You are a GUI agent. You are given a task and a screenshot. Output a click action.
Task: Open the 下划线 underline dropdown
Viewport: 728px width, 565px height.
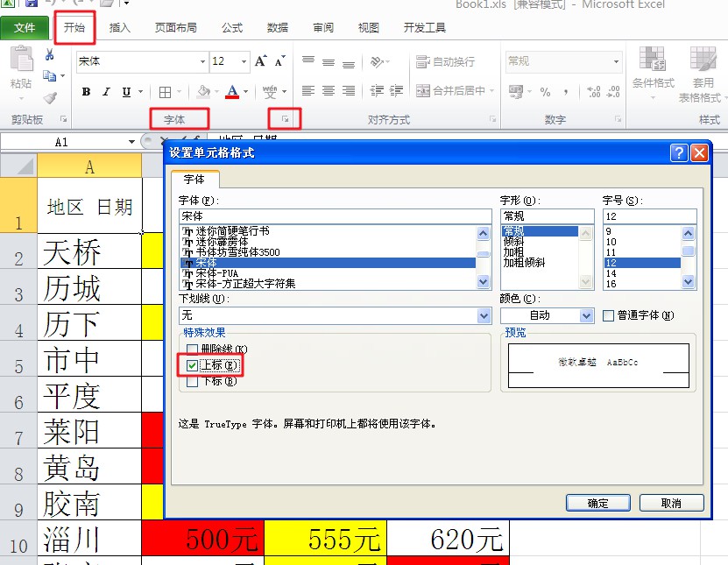pyautogui.click(x=483, y=315)
